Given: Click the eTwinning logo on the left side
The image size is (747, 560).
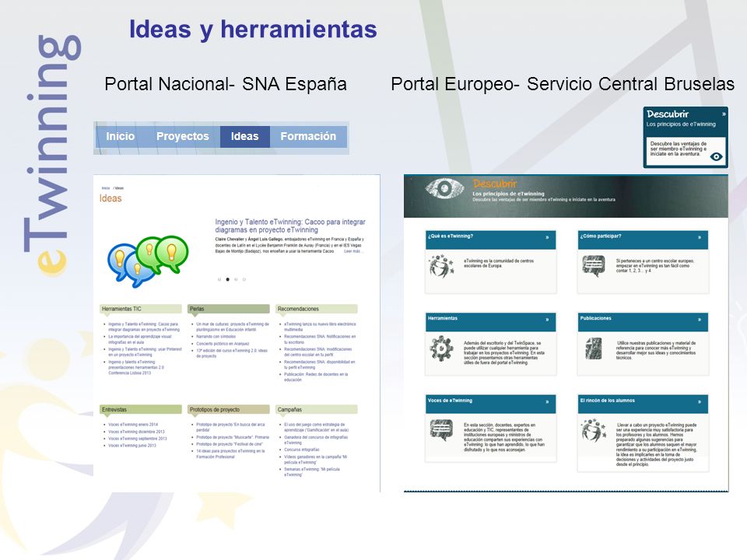Looking at the screenshot, I should [52, 155].
